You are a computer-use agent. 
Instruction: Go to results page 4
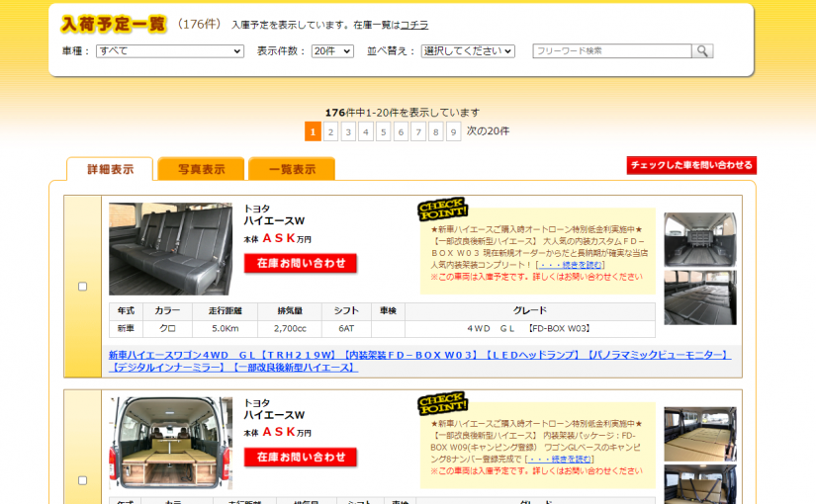tap(366, 131)
